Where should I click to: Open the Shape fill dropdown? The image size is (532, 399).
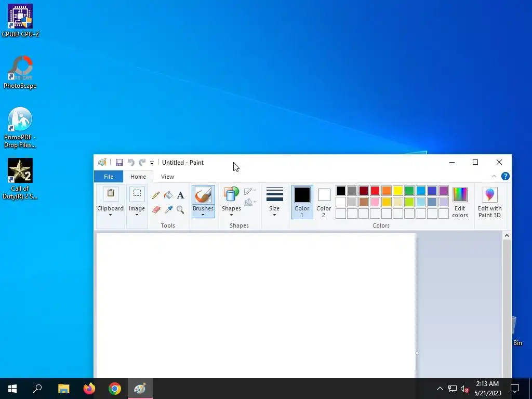[250, 203]
